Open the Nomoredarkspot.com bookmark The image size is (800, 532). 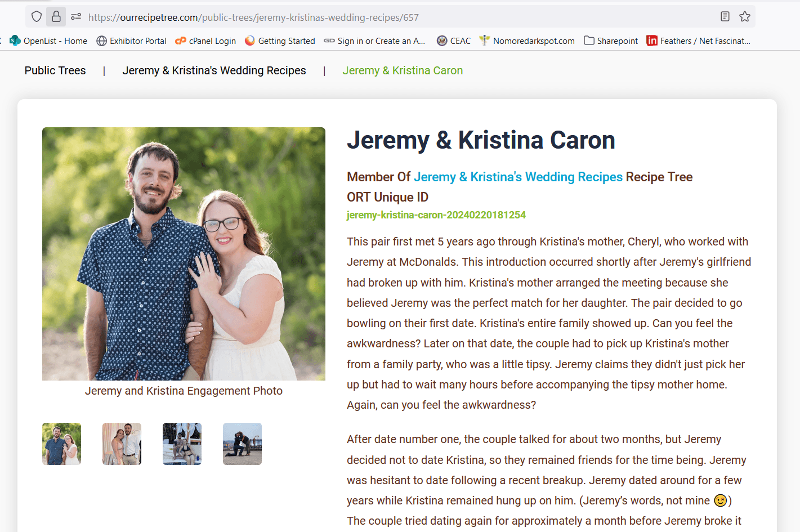click(527, 41)
